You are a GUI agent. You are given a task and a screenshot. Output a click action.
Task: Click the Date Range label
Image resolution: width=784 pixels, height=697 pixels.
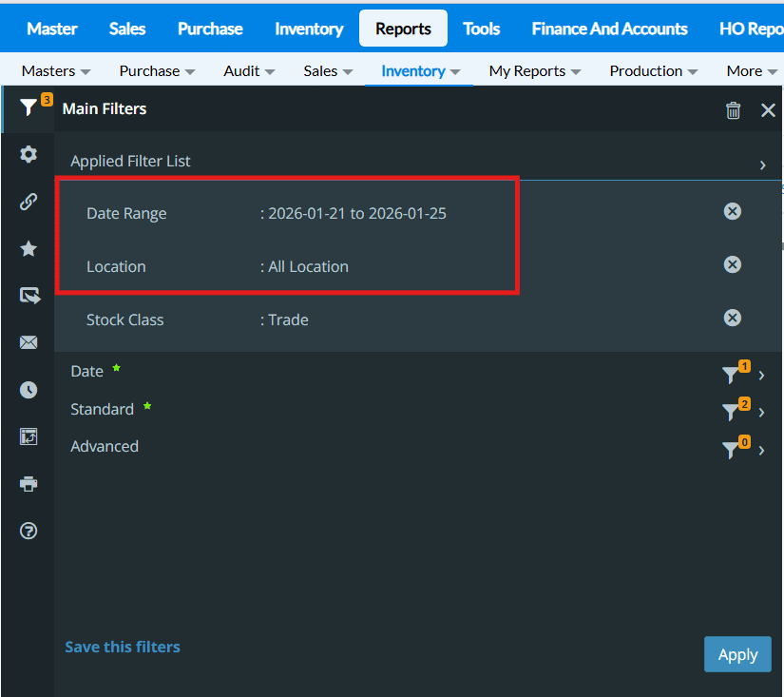(x=126, y=214)
